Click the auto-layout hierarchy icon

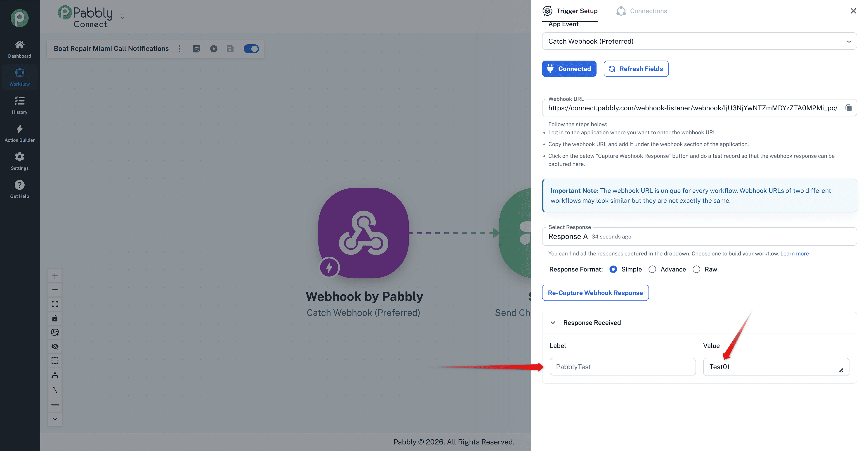[55, 375]
